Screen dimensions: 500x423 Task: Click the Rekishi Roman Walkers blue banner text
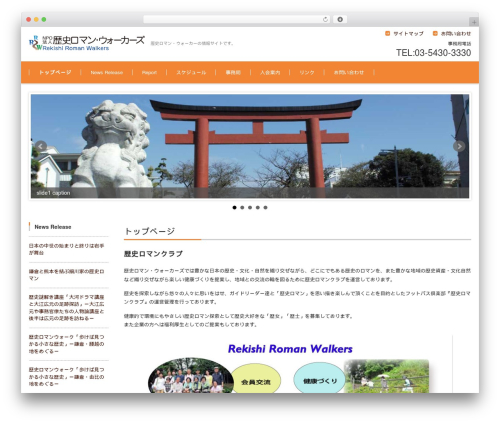290,349
